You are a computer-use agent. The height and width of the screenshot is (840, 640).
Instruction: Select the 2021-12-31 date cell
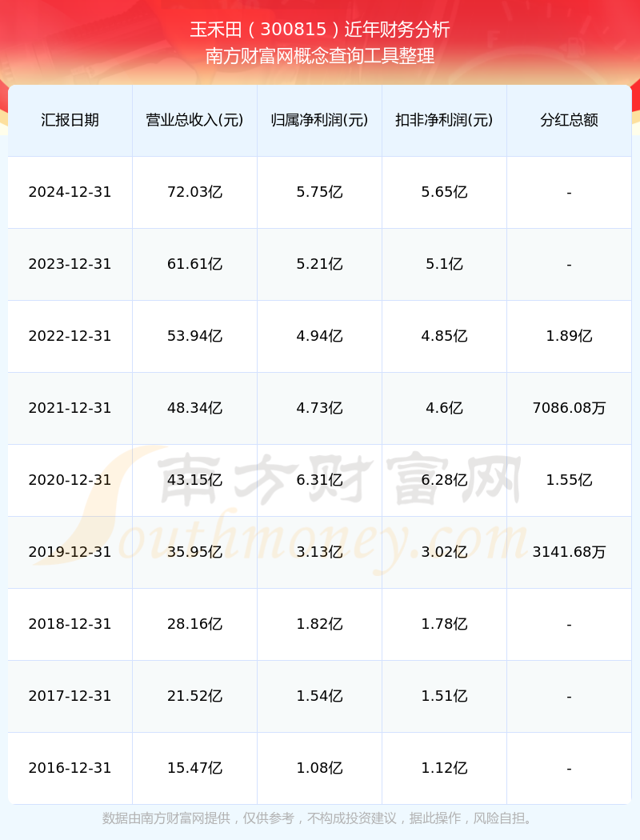coord(70,409)
